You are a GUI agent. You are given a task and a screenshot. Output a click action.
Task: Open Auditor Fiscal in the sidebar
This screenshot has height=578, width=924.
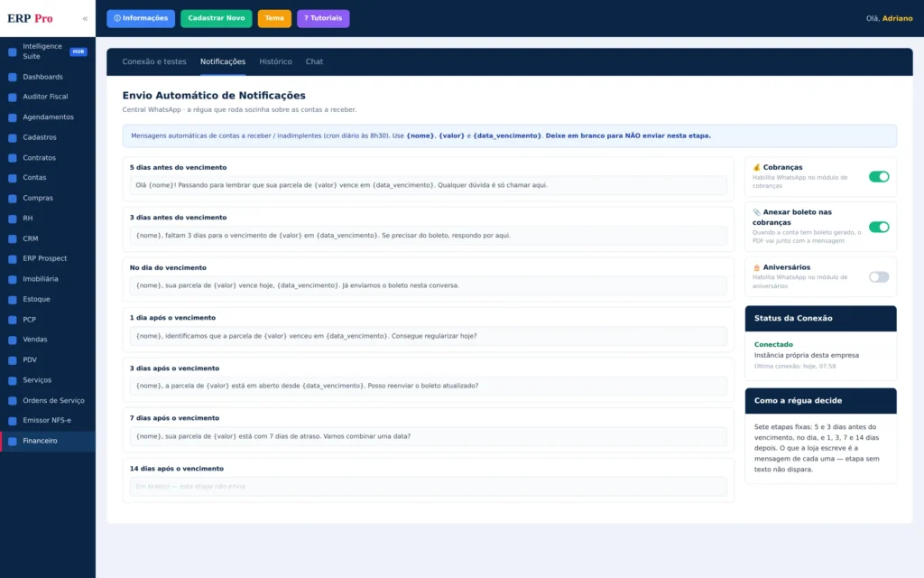[x=48, y=97]
